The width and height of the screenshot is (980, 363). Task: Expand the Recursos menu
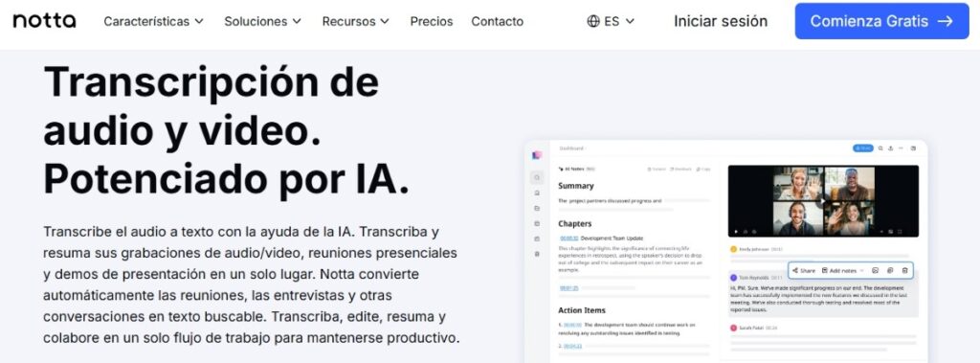[356, 21]
